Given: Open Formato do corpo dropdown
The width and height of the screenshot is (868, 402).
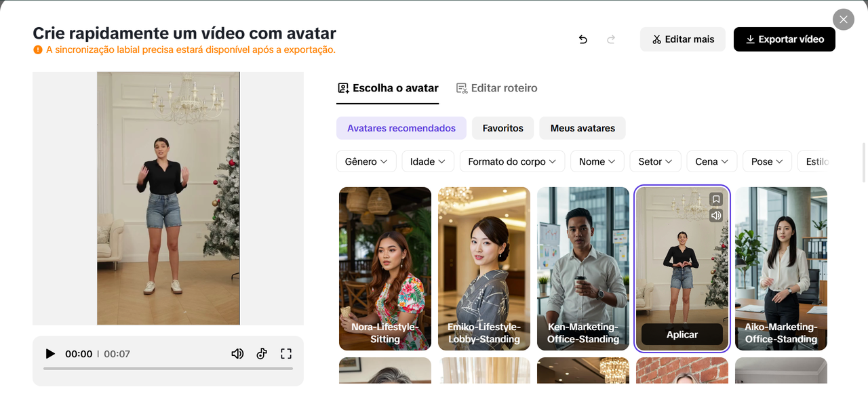Looking at the screenshot, I should 512,161.
